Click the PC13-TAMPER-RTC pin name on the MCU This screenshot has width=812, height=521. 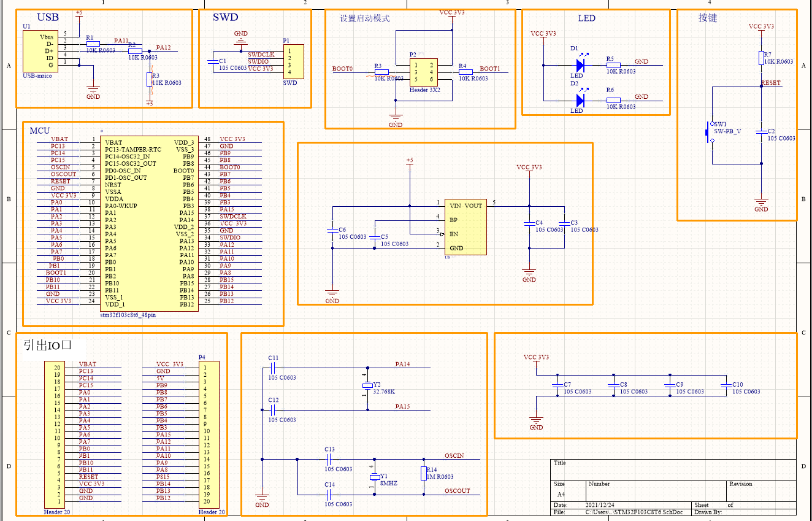click(x=132, y=150)
